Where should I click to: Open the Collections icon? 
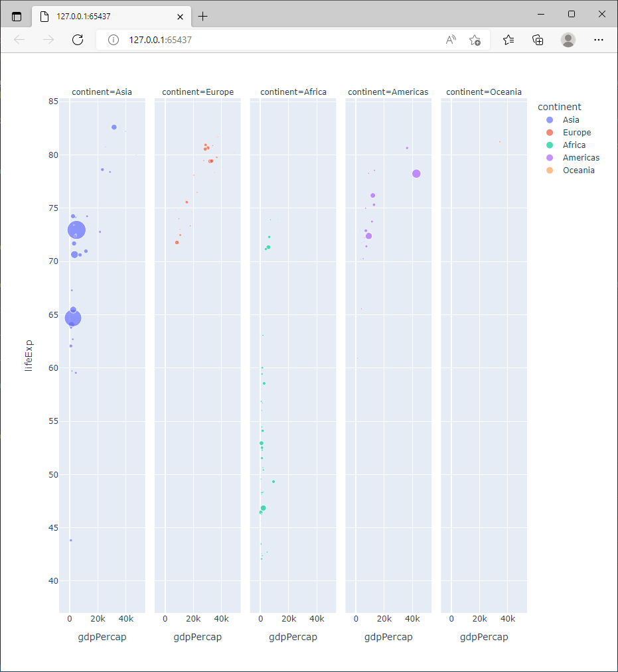click(x=538, y=40)
